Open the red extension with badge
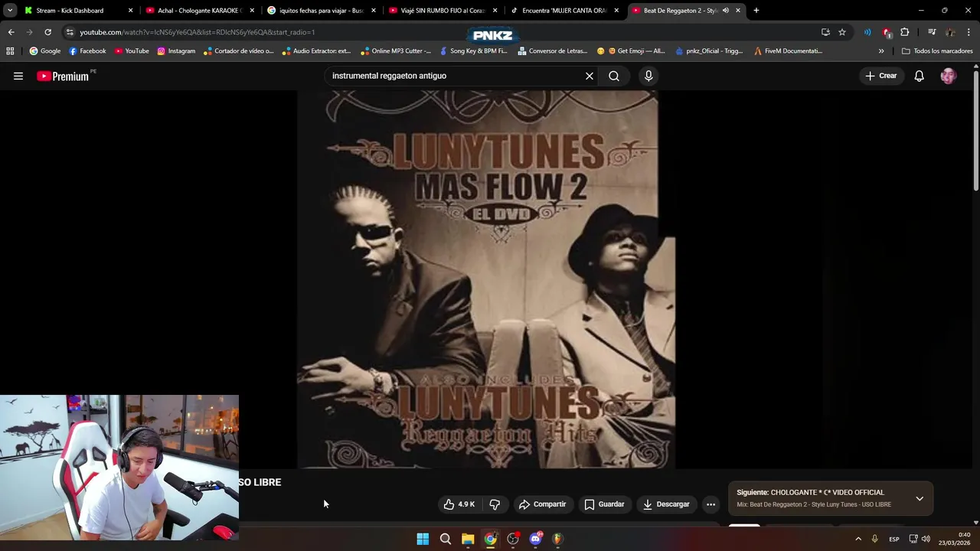 (887, 32)
